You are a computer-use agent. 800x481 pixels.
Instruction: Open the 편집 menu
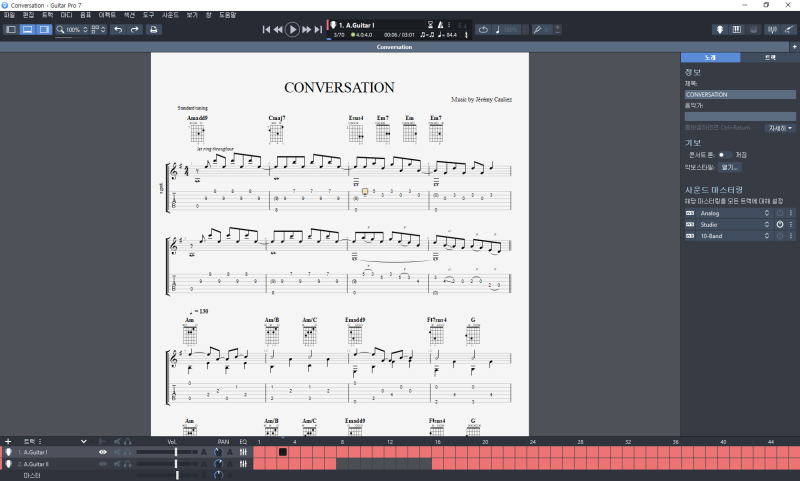click(x=28, y=15)
